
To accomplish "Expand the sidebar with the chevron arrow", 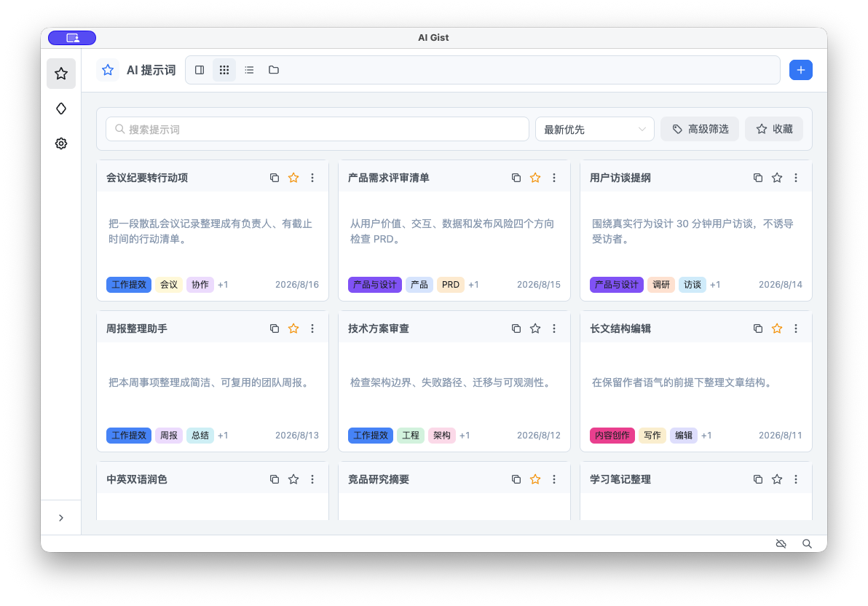I will coord(61,518).
